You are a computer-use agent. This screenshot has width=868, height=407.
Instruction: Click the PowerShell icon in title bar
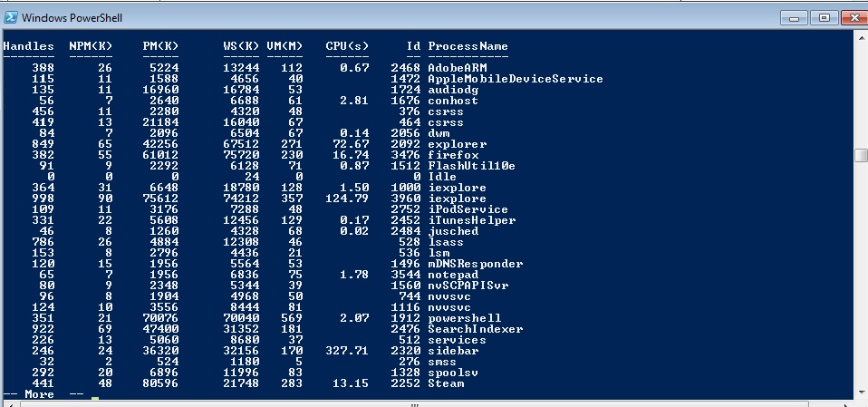(10, 18)
